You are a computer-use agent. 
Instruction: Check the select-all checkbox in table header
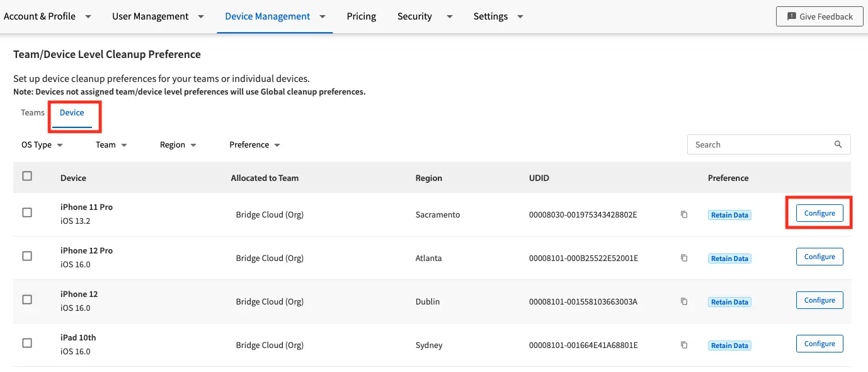click(x=26, y=176)
